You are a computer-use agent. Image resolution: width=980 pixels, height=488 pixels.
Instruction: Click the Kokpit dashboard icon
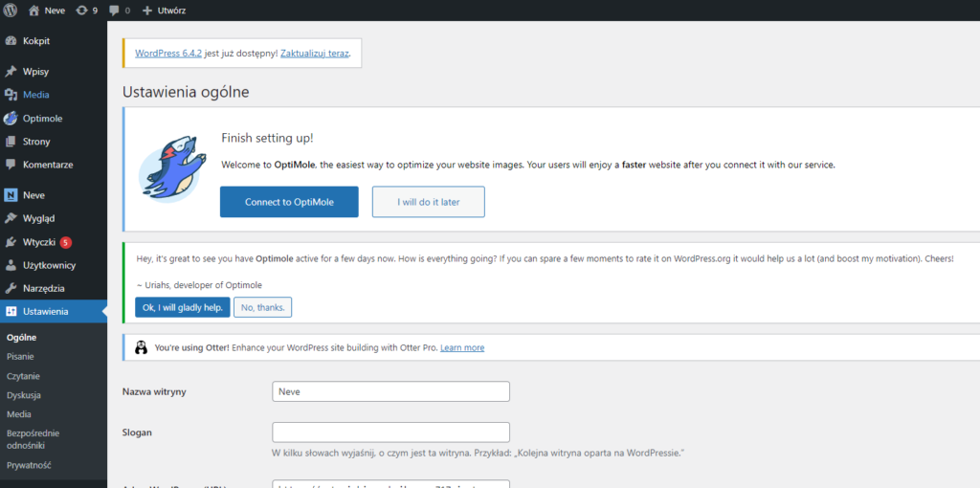point(11,41)
